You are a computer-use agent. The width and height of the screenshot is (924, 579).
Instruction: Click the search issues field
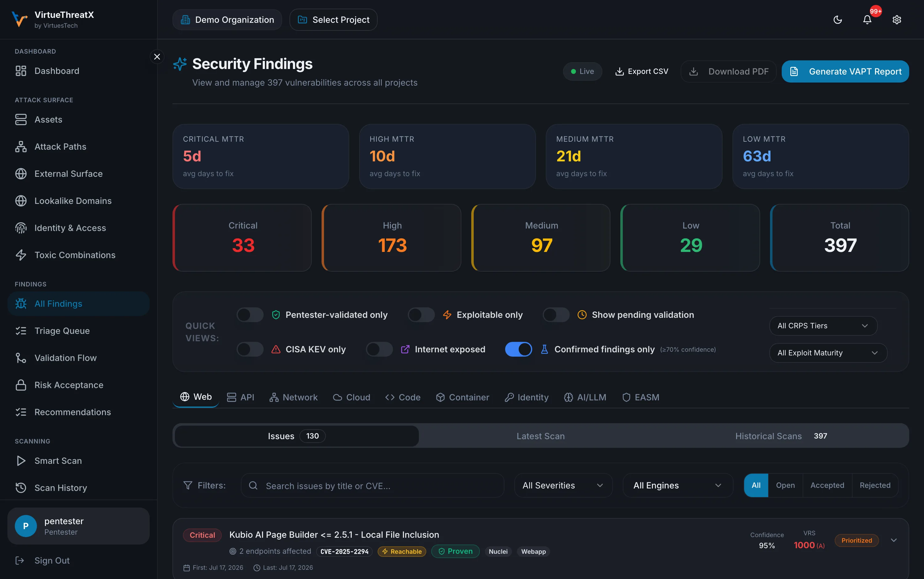point(373,486)
